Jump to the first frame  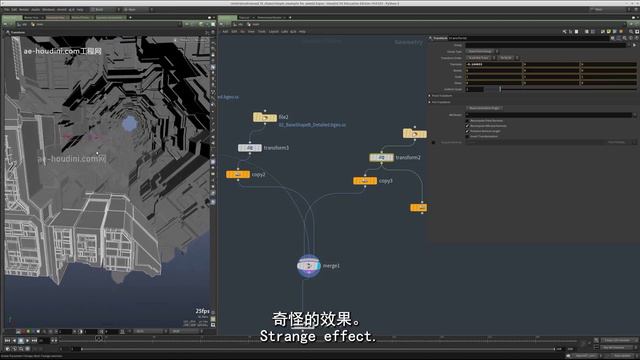point(7,340)
